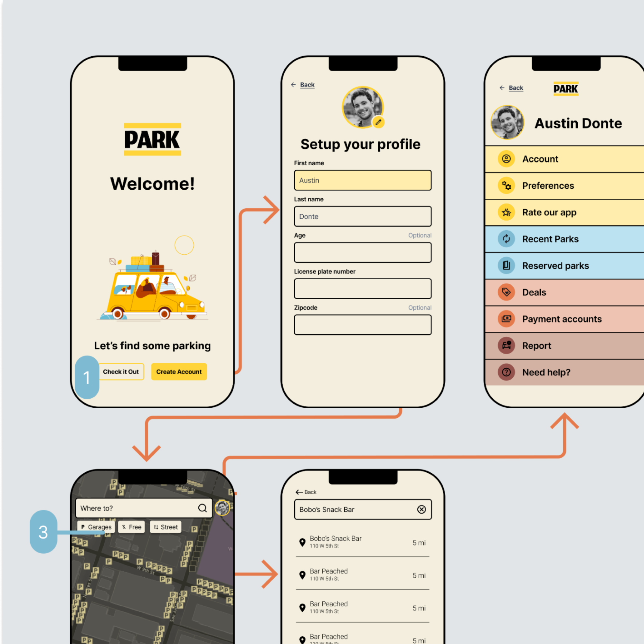Tap the Reserved parks bookmark icon

tap(507, 265)
